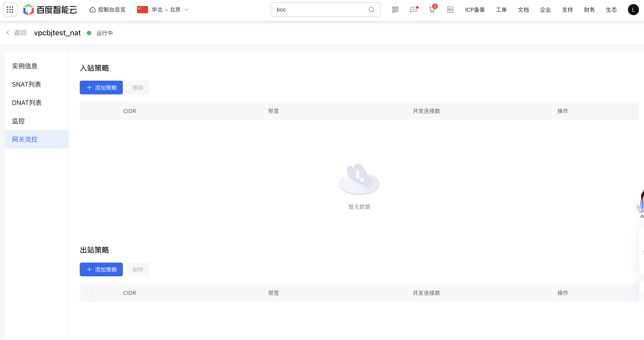Open the apps grid menu icon
This screenshot has width=644, height=340.
tap(10, 9)
